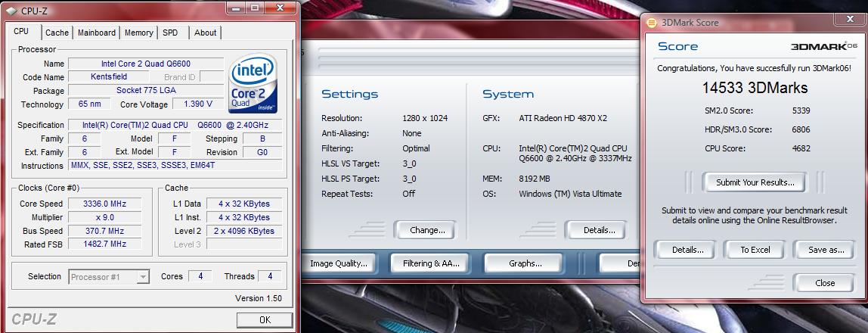Click the Core Speed value 3336.0 MHz
This screenshot has height=333, width=868.
click(104, 204)
